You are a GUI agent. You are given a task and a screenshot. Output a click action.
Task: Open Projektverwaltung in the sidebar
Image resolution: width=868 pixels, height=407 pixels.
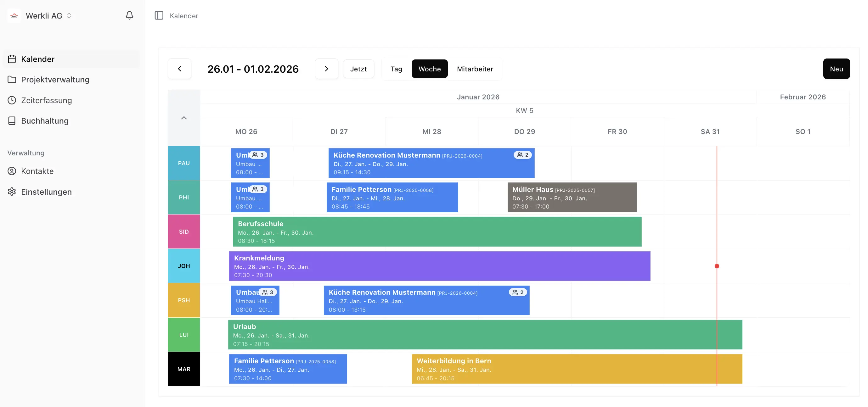(x=71, y=80)
